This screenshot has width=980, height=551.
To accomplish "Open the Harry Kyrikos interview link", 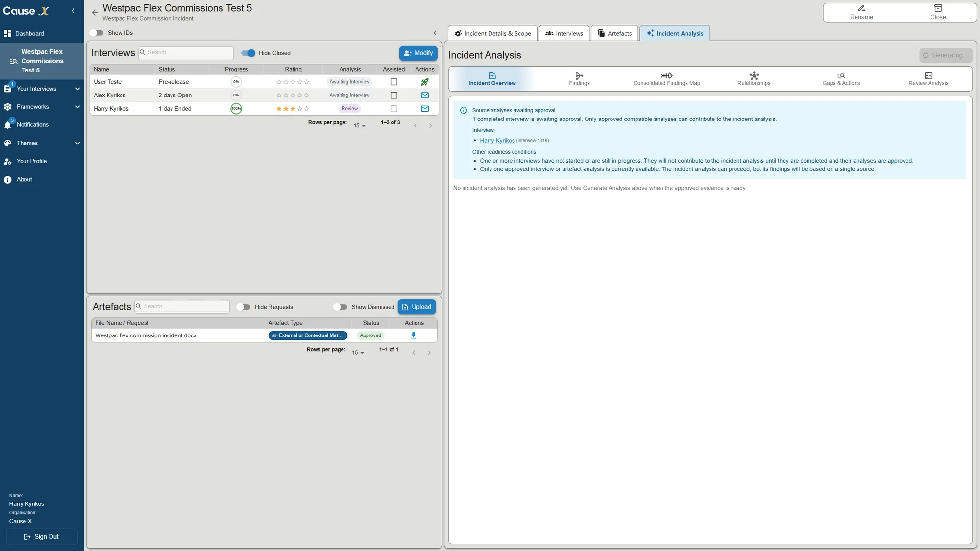I will 497,141.
